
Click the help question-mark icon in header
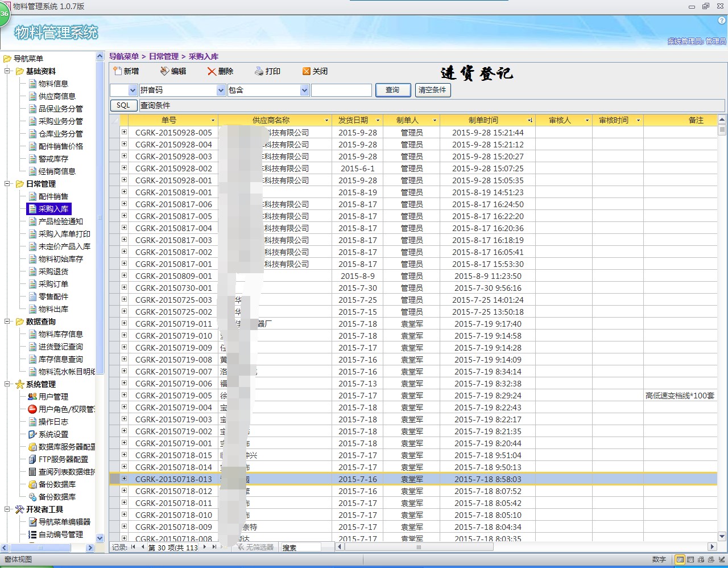(722, 20)
